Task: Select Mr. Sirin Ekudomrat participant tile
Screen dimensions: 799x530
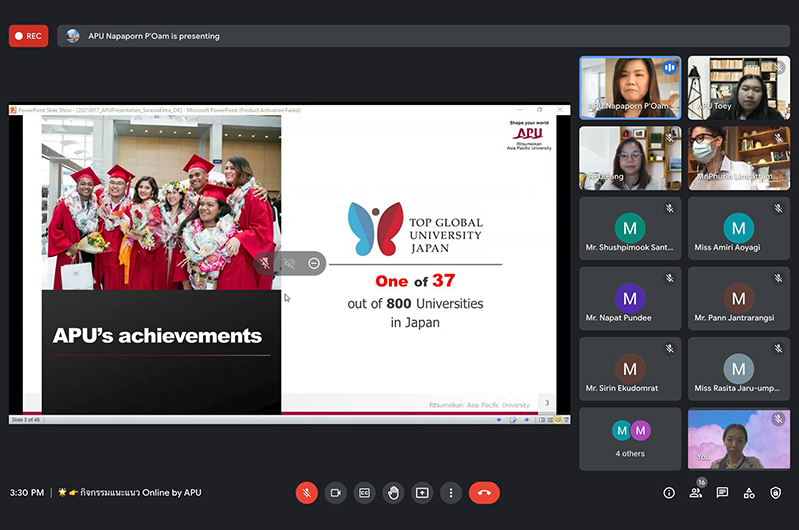Action: 630,369
